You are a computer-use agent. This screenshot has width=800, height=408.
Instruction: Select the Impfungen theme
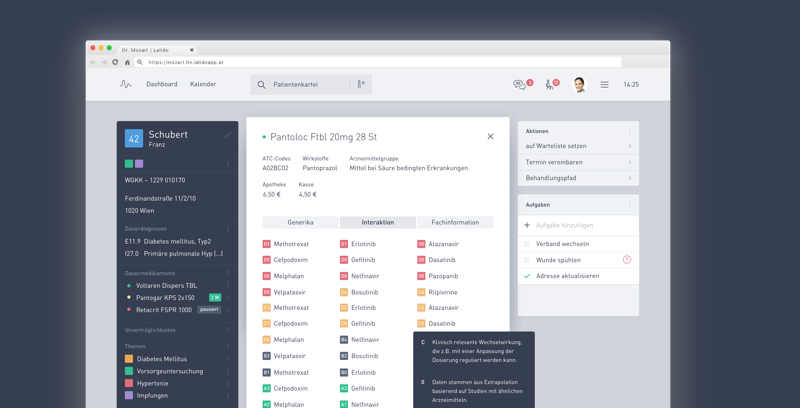coord(152,396)
